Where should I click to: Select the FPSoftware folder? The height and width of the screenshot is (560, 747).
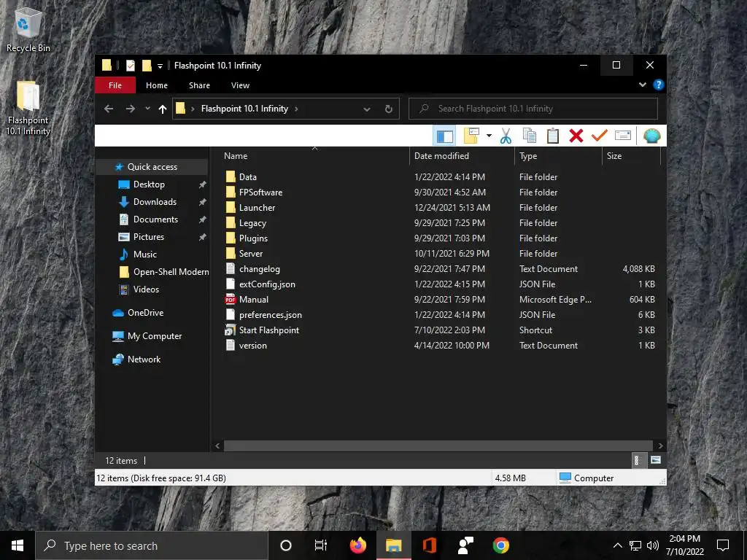click(260, 192)
